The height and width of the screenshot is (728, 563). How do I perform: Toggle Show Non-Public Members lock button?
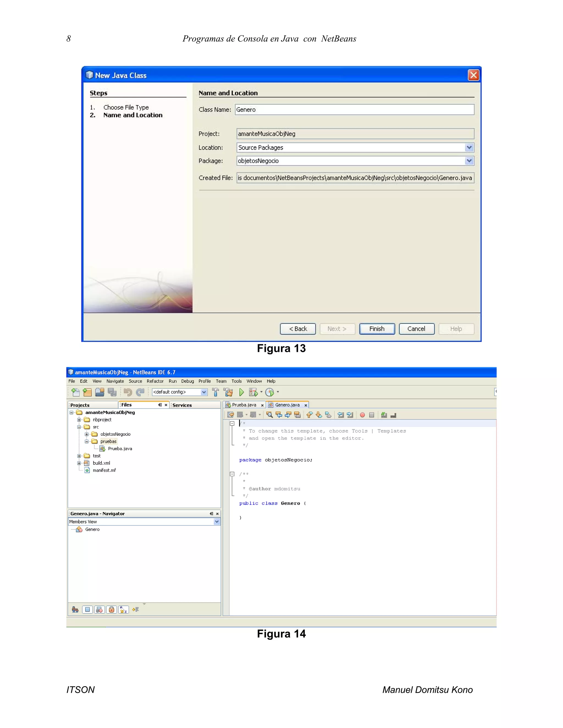point(111,610)
